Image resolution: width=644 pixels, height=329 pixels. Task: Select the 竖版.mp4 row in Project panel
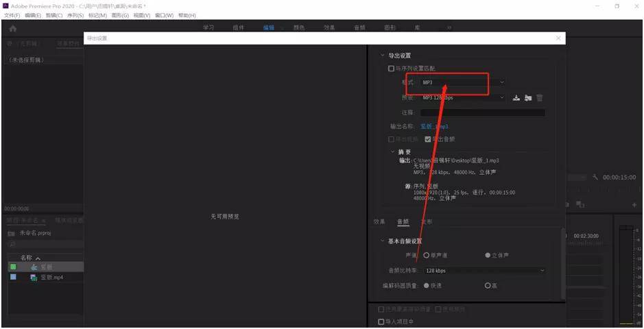(45, 278)
